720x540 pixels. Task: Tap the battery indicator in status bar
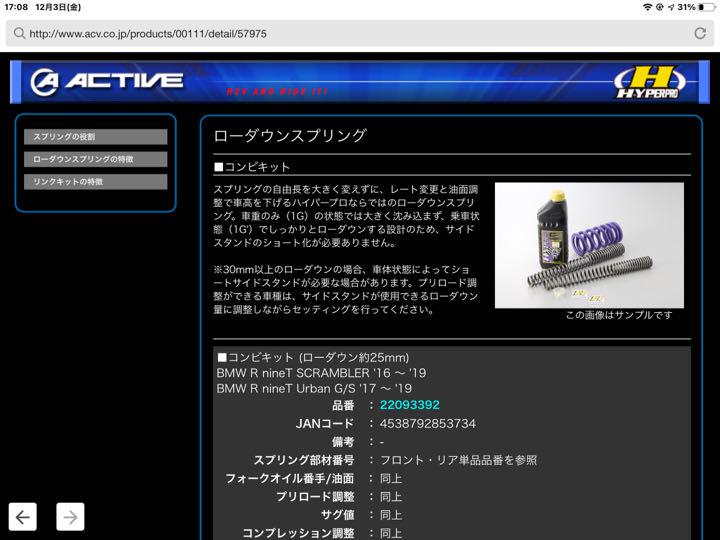point(707,7)
